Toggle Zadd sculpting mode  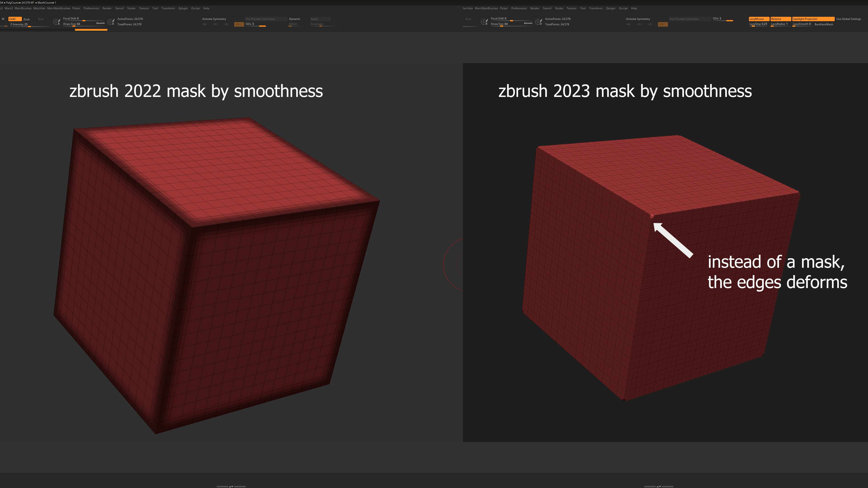15,19
